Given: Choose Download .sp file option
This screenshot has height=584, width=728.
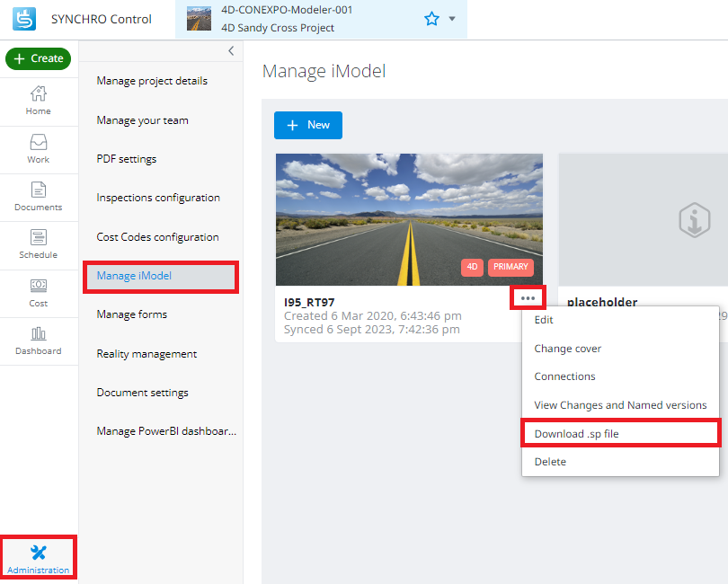Looking at the screenshot, I should tap(620, 434).
